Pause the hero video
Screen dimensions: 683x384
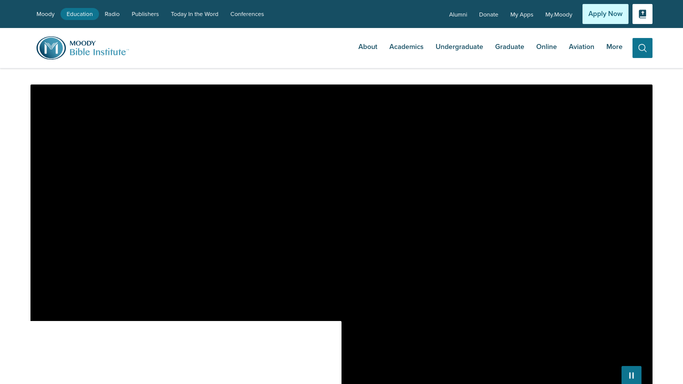pos(631,375)
